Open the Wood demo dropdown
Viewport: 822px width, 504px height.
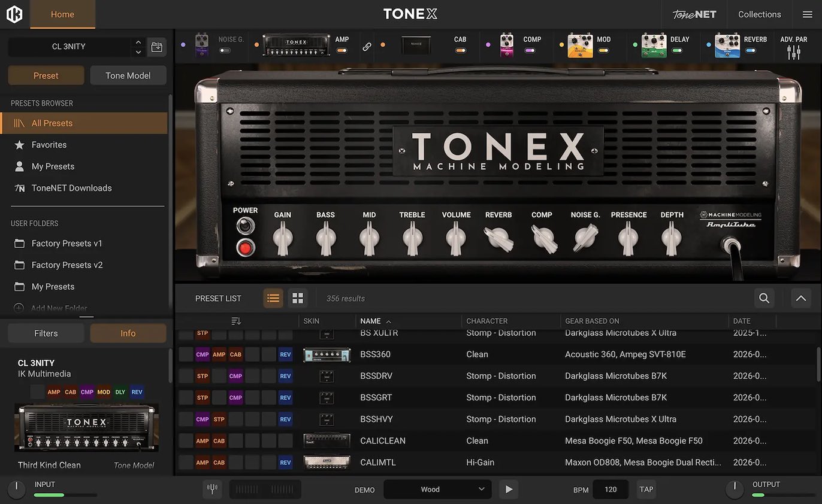click(437, 489)
